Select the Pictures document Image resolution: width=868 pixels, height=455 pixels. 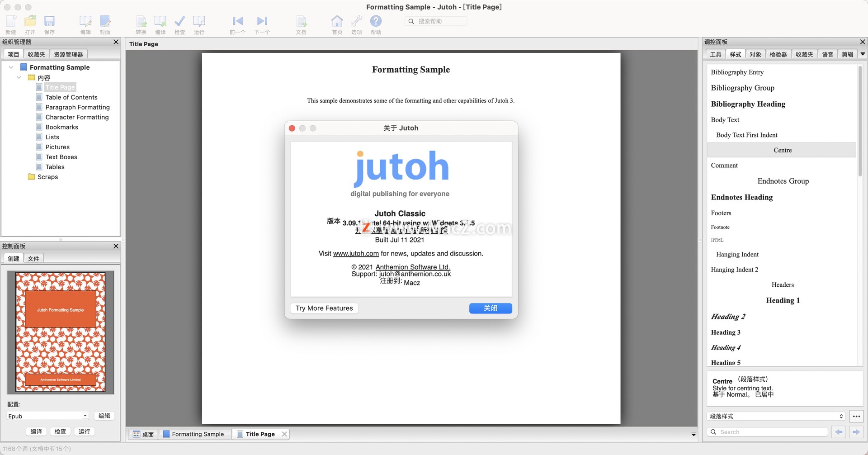point(57,147)
